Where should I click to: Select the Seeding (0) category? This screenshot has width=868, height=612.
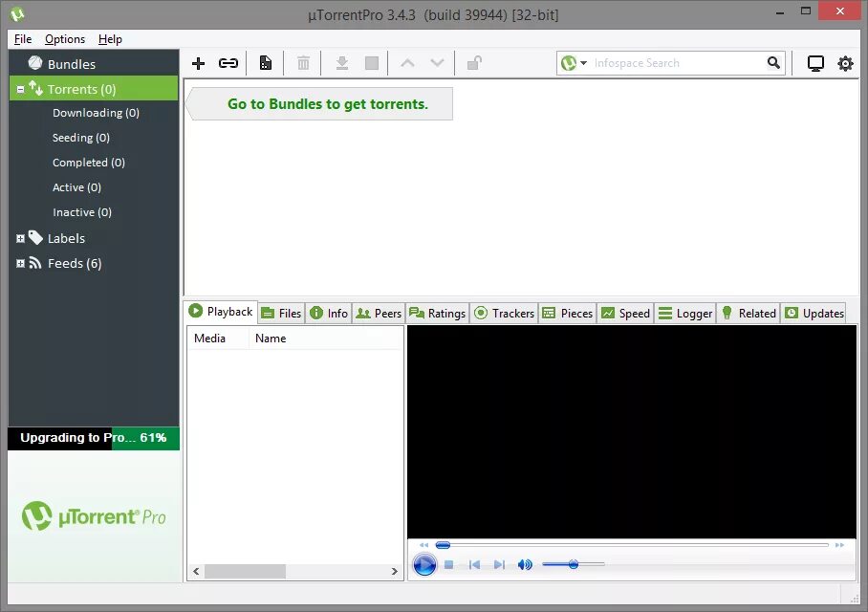(x=81, y=138)
